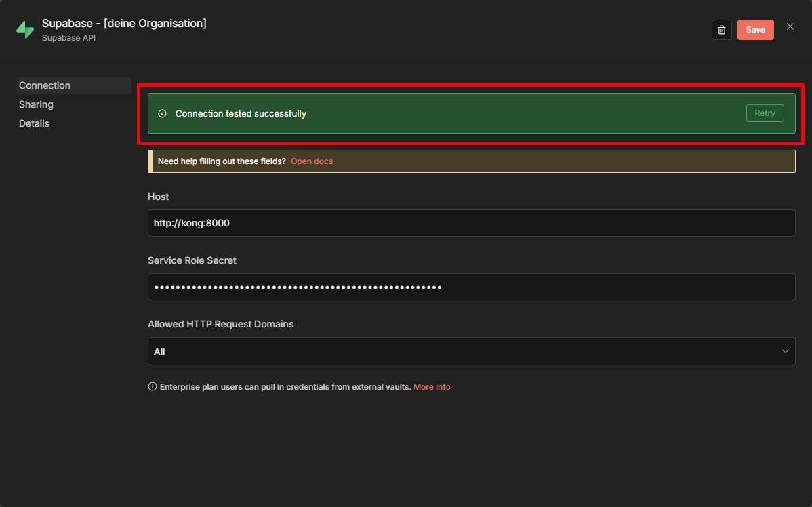This screenshot has width=812, height=507.
Task: Click the Supabase lightning bolt logo
Action: (25, 30)
